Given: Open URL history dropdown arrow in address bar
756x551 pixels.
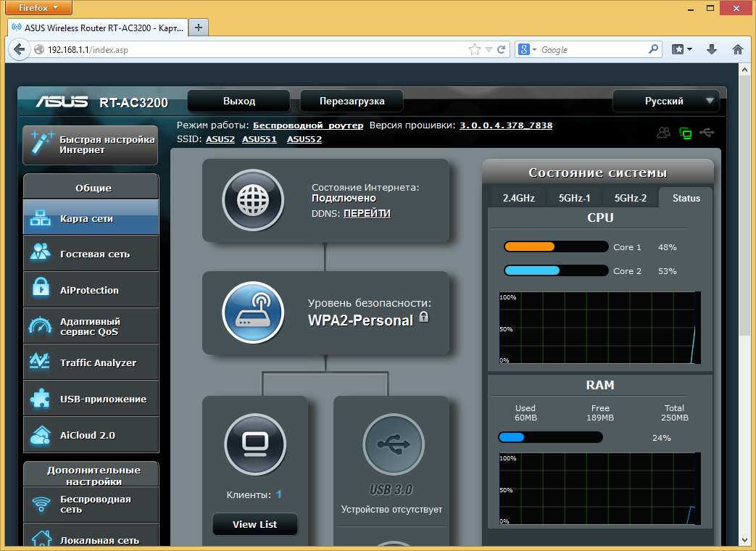Looking at the screenshot, I should 489,49.
